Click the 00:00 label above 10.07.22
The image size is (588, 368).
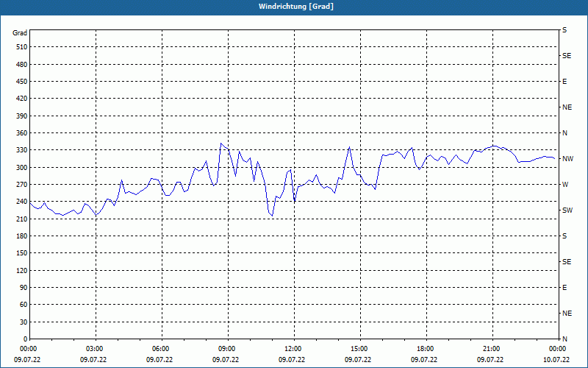pos(557,349)
